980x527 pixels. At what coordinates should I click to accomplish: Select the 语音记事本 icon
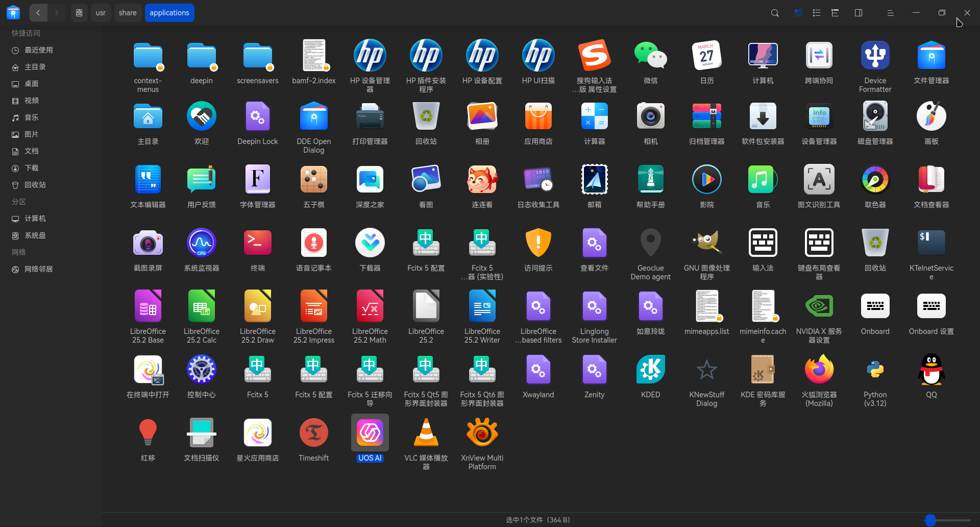point(313,243)
